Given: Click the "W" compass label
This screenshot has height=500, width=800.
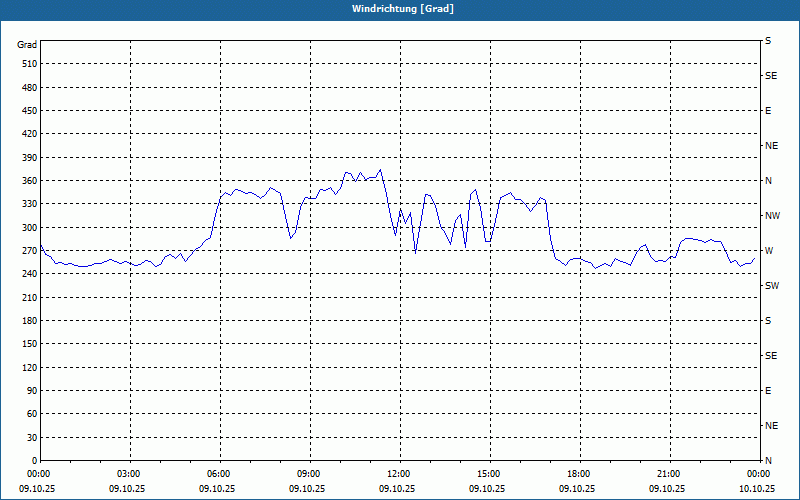Looking at the screenshot, I should [x=769, y=251].
